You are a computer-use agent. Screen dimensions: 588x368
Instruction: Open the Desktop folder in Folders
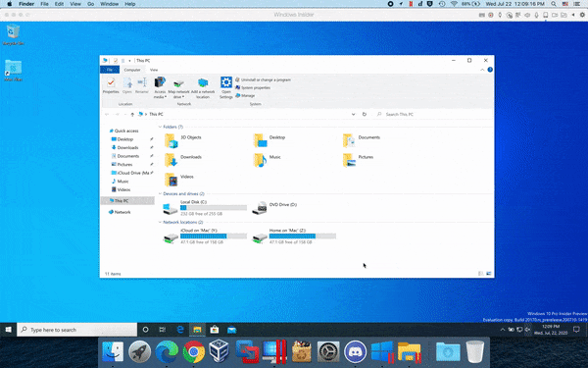click(269, 140)
